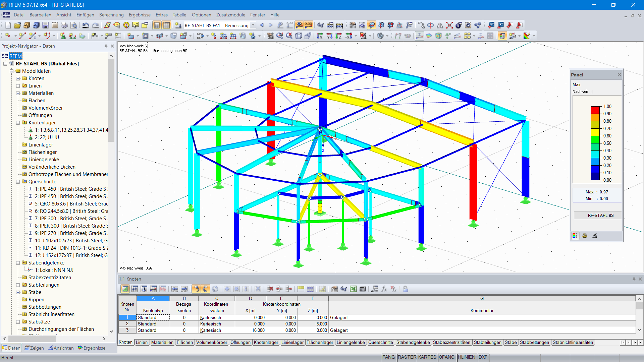Click the OFANG status bar button

click(x=446, y=357)
